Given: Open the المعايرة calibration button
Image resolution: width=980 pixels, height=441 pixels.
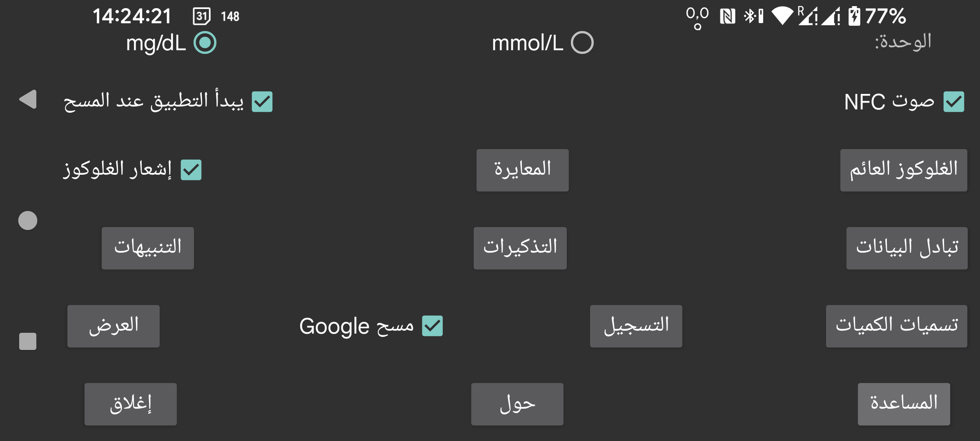Looking at the screenshot, I should click(x=522, y=170).
